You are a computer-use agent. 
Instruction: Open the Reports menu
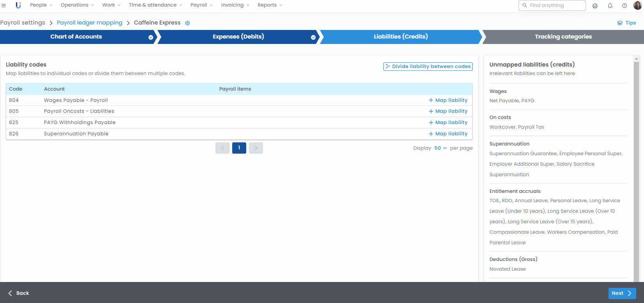[x=270, y=5]
